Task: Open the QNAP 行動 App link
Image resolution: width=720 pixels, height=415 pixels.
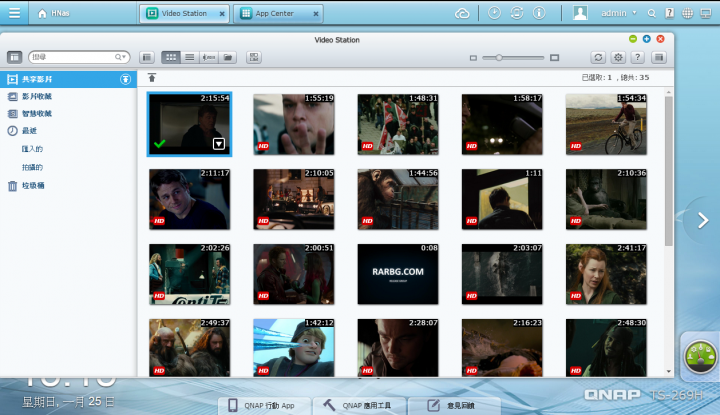Action: click(x=263, y=405)
